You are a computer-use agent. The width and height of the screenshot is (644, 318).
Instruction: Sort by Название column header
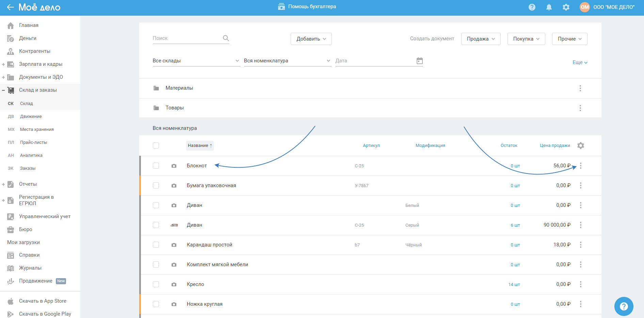point(199,146)
